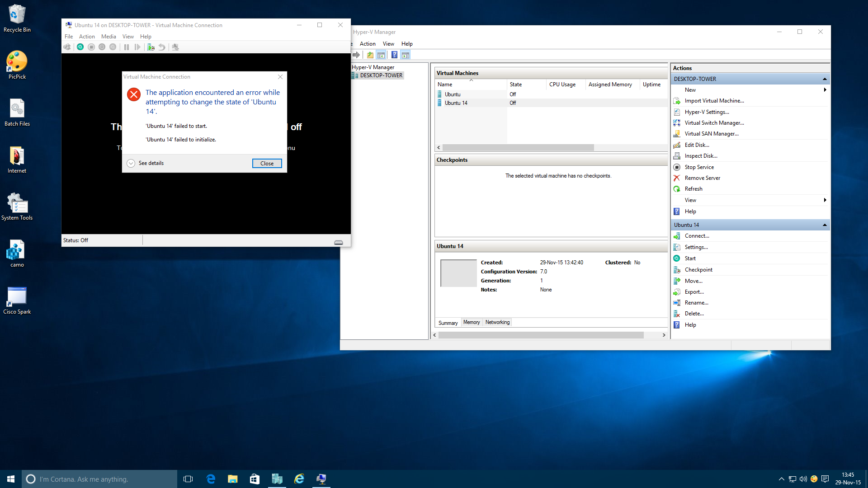Viewport: 868px width, 488px height.
Task: Select DESKTOP-TOWER in the Hyper-V tree
Action: 377,75
